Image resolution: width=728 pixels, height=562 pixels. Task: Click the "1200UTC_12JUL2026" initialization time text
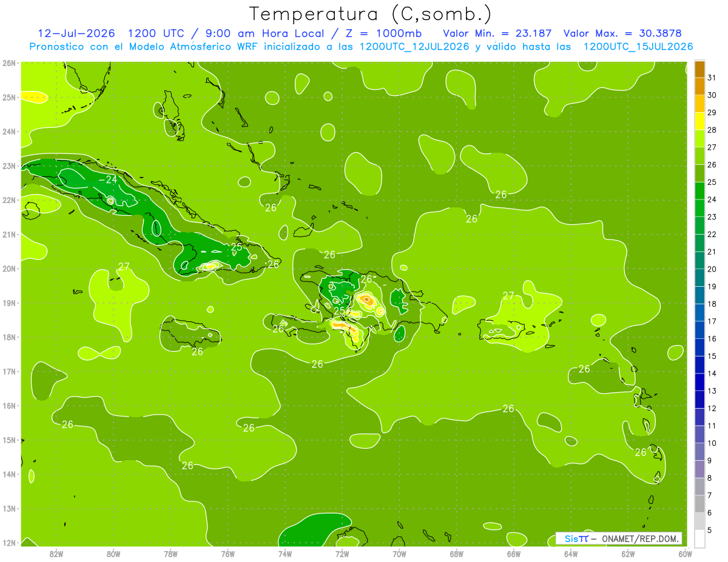click(414, 47)
